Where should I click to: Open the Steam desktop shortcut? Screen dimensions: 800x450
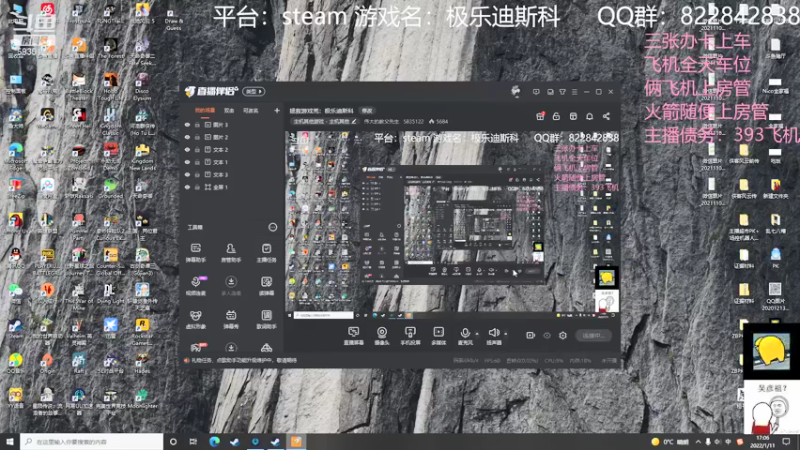15,329
